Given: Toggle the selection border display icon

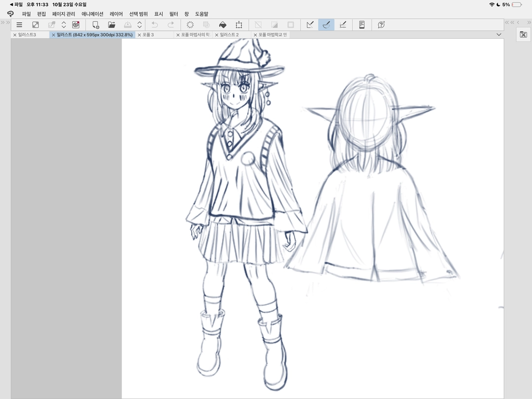Looking at the screenshot, I should pos(291,25).
